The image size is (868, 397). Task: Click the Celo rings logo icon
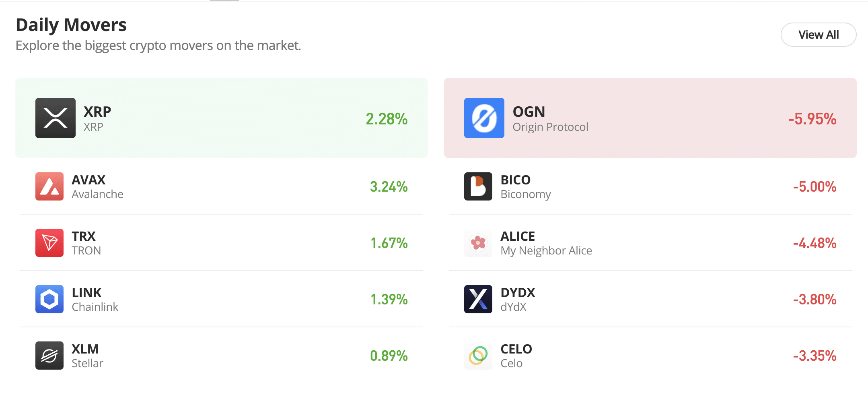(x=478, y=356)
